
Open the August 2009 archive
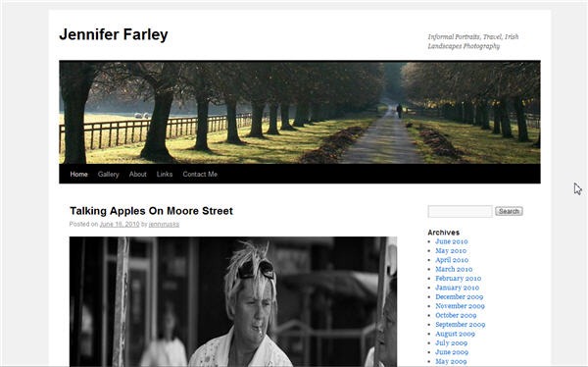(456, 334)
